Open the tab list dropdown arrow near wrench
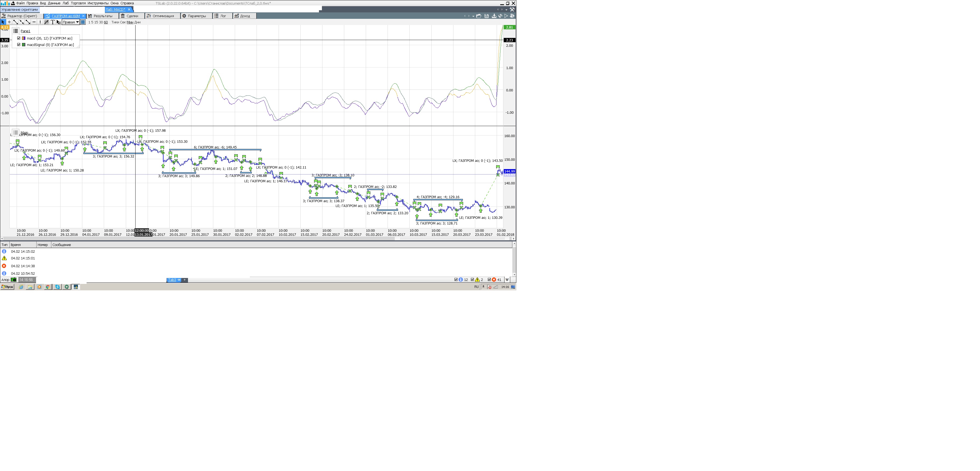 click(506, 9)
